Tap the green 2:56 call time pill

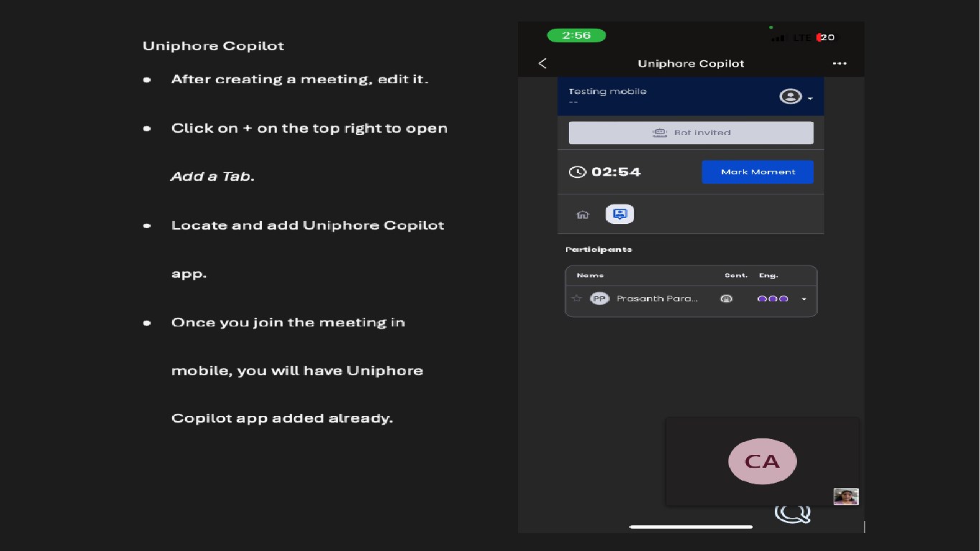[x=576, y=35]
